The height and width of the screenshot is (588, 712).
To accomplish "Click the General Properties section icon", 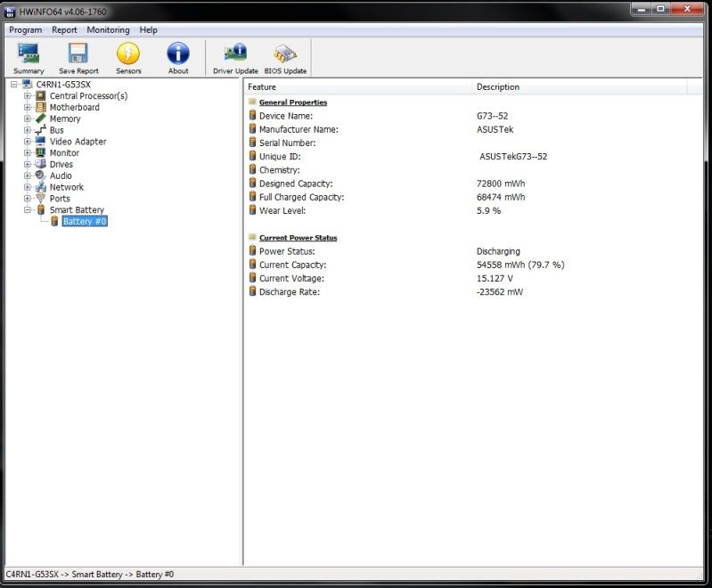I will coord(252,102).
